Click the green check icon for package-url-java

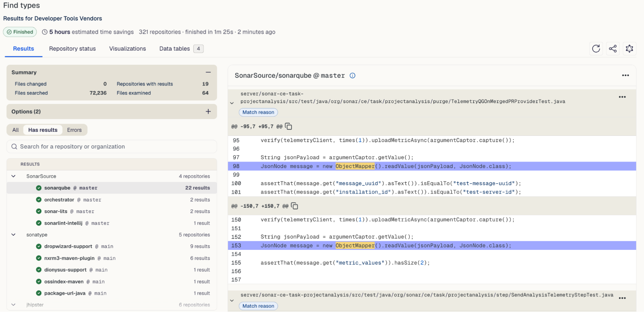[39, 293]
